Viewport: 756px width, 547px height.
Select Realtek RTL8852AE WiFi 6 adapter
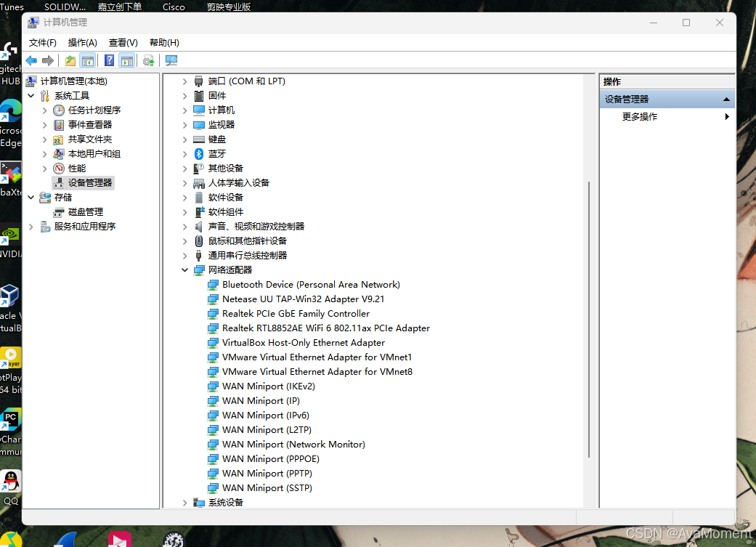click(326, 328)
